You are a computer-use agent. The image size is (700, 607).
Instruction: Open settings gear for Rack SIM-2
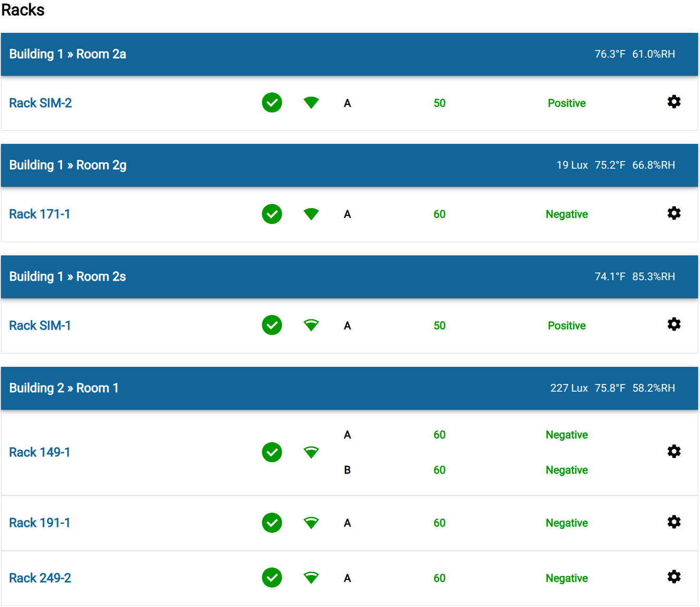[x=674, y=102]
